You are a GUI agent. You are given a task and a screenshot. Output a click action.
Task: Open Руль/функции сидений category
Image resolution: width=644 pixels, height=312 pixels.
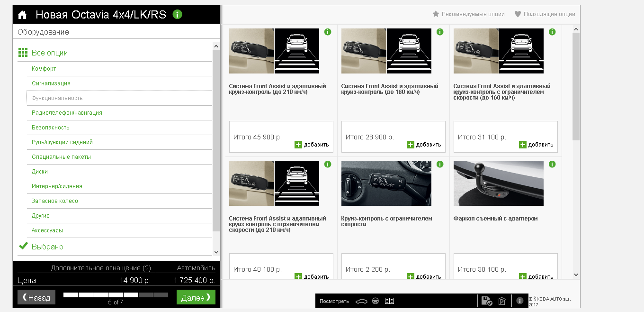click(x=119, y=142)
